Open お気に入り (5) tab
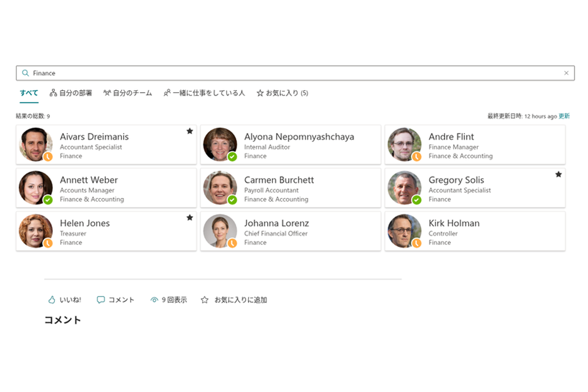 click(282, 93)
